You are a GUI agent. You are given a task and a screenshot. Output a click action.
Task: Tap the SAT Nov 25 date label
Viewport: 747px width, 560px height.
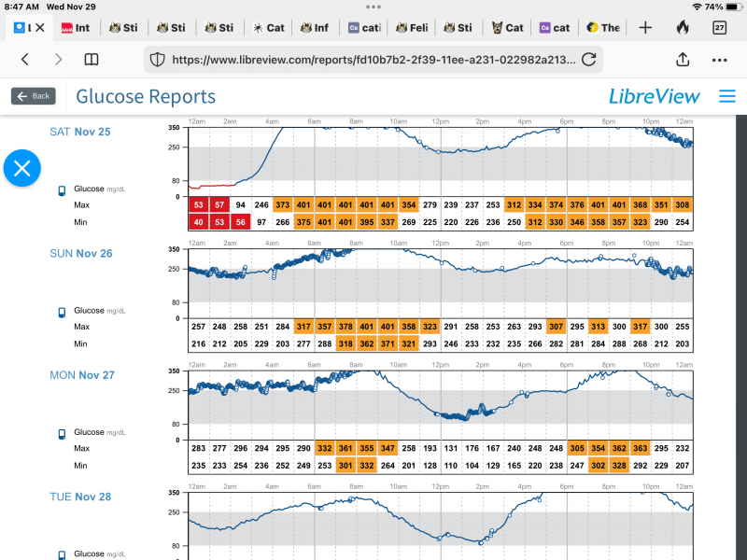click(79, 132)
